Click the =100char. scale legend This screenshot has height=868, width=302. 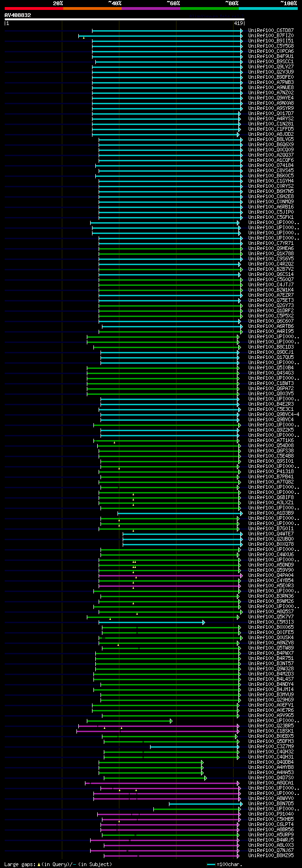[x=224, y=864]
